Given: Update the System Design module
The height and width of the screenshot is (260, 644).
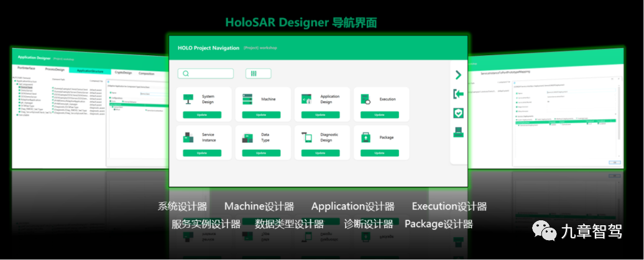Looking at the screenshot, I should 201,115.
